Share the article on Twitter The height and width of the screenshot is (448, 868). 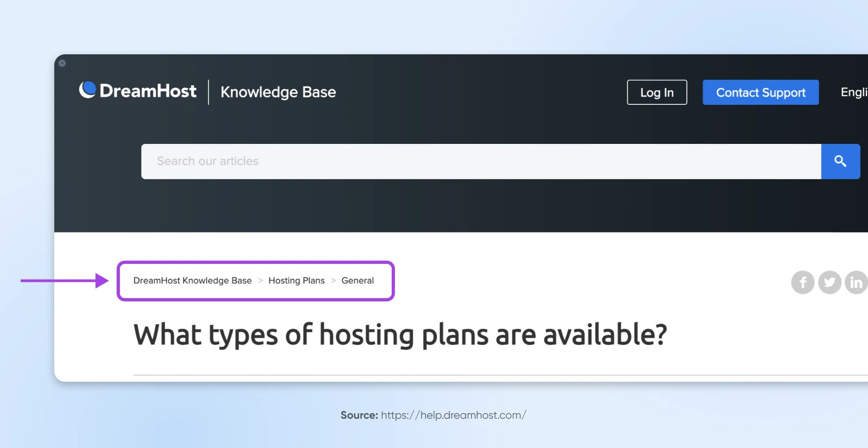(829, 282)
